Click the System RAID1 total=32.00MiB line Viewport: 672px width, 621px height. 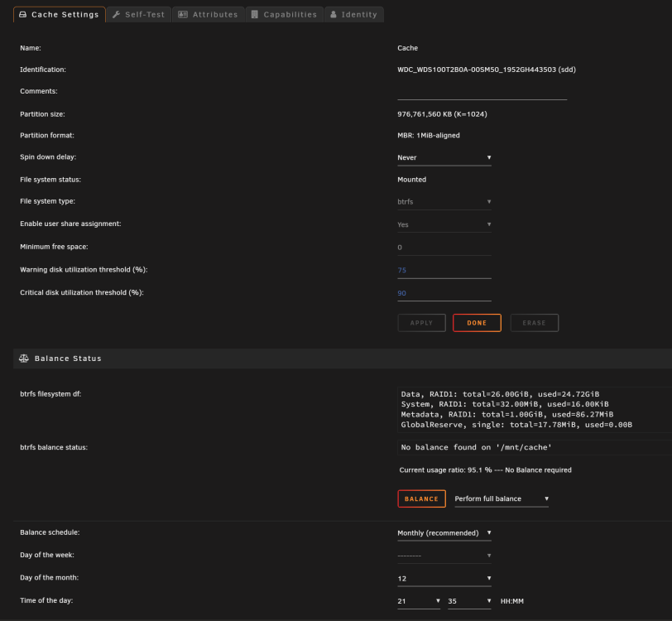505,404
